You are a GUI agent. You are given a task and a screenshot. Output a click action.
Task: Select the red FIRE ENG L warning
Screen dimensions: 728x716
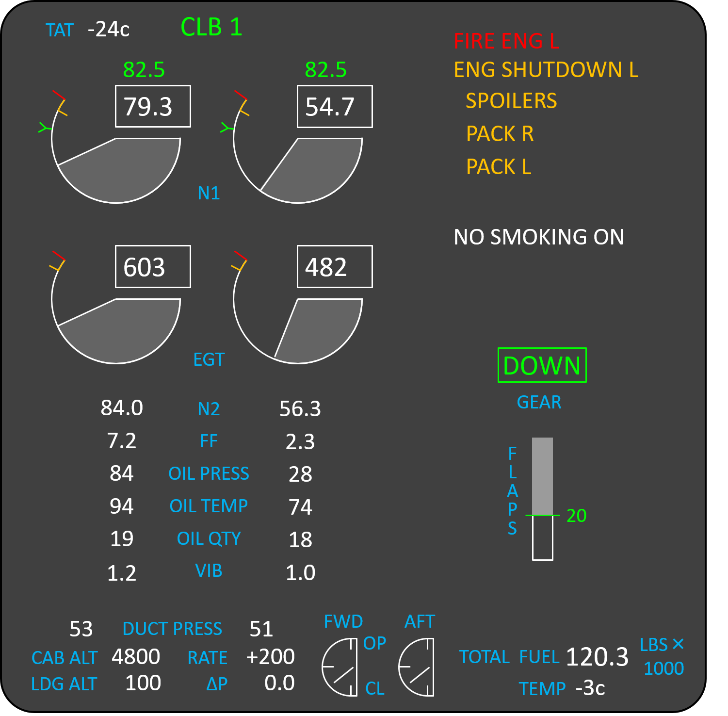(x=506, y=41)
